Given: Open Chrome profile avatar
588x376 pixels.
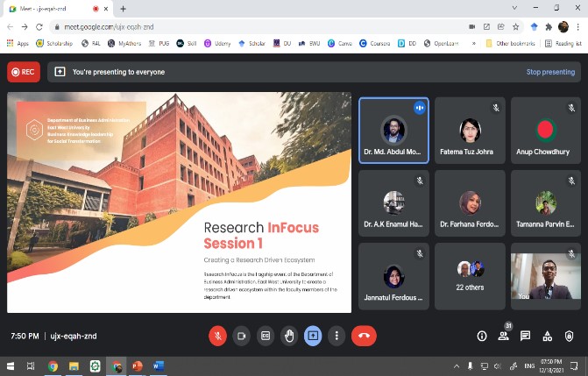Looking at the screenshot, I should coord(563,26).
